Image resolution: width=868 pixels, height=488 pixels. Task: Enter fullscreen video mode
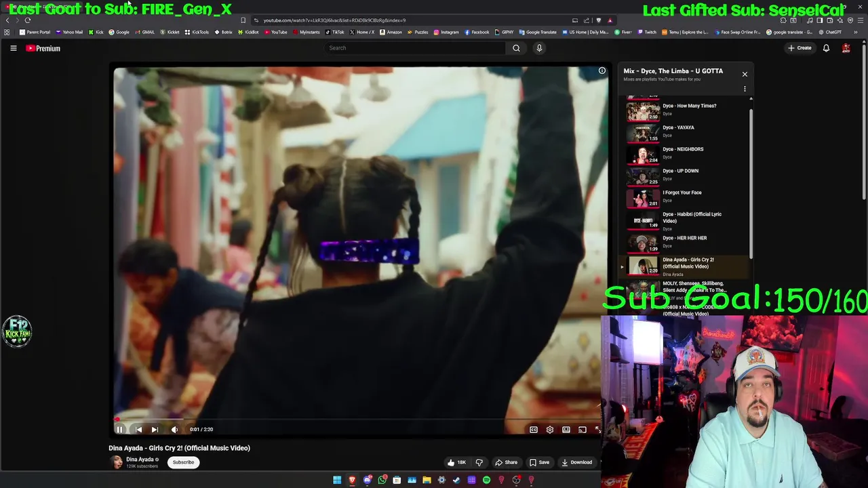pos(597,430)
